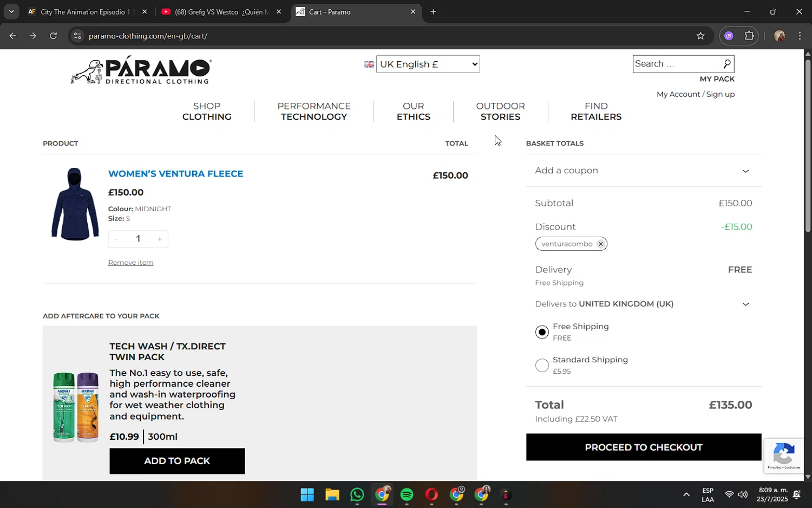Bookmark this page with star icon
The height and width of the screenshot is (508, 812).
coord(700,36)
